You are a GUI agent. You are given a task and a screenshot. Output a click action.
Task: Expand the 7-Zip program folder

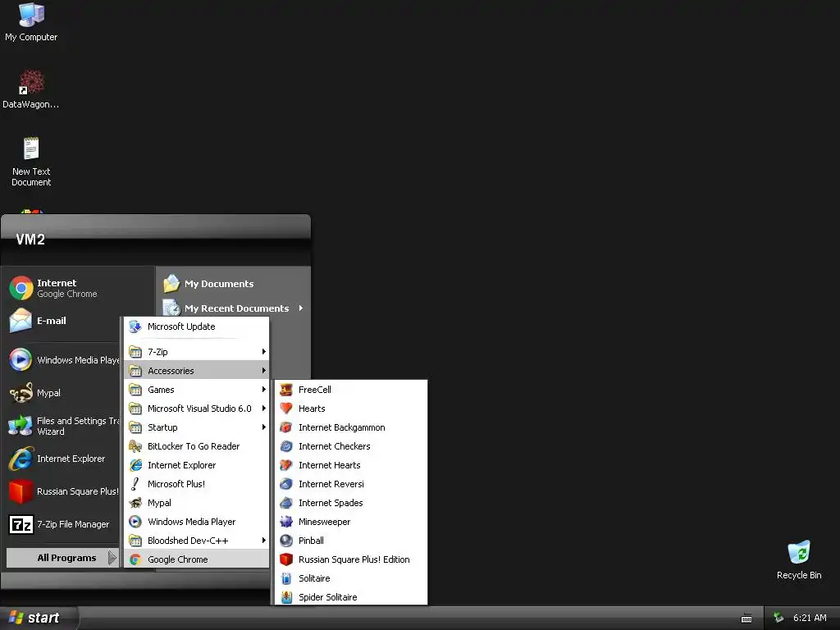tap(197, 352)
